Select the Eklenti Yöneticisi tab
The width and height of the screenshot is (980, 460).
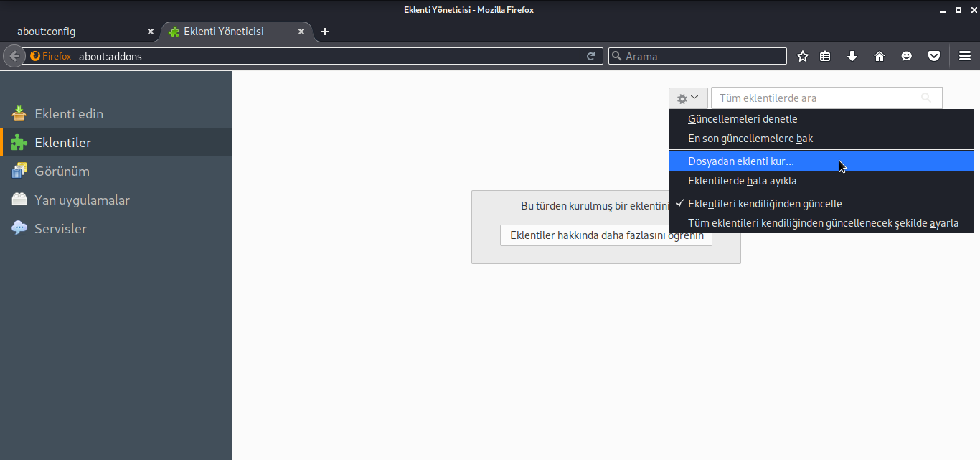click(x=237, y=32)
